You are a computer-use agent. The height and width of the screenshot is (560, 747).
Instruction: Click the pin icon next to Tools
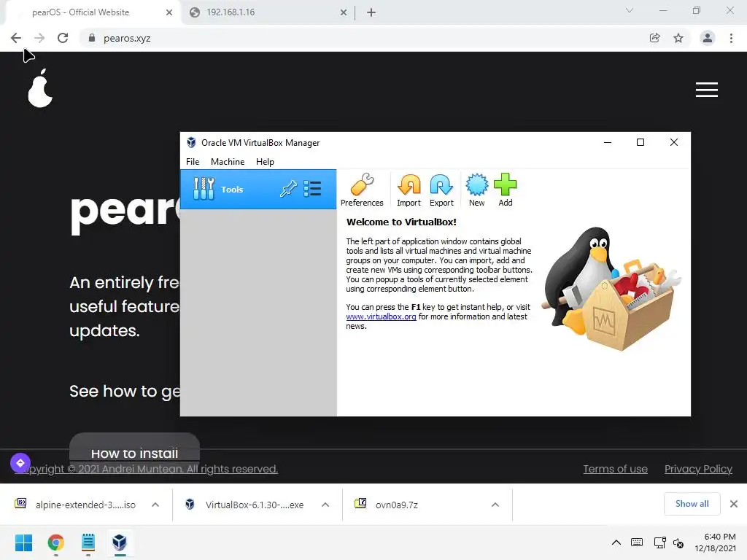click(287, 189)
